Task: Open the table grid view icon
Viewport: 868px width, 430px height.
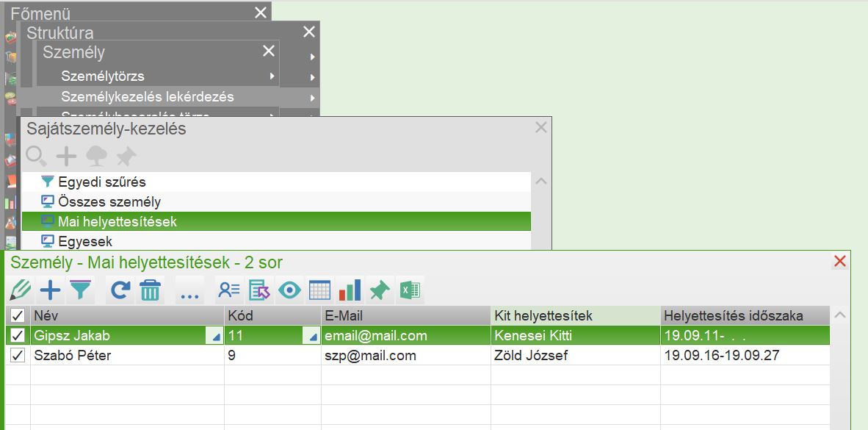Action: click(x=320, y=290)
